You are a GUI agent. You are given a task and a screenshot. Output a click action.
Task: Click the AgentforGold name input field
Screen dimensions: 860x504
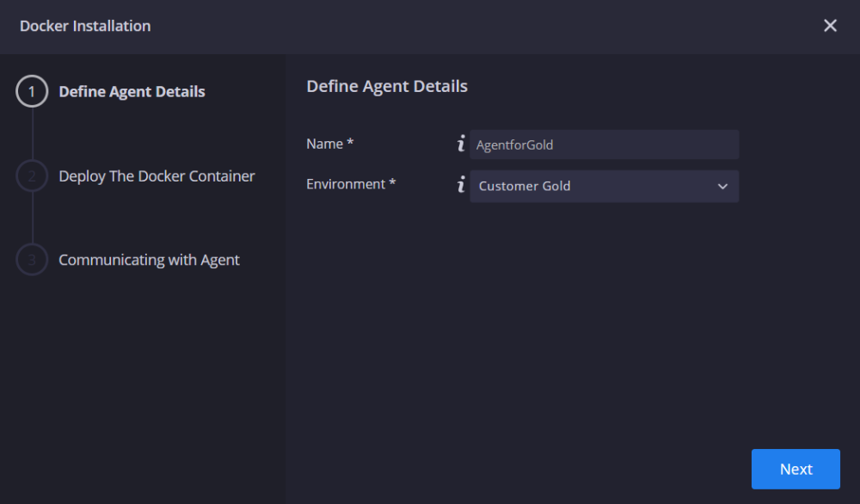[604, 144]
